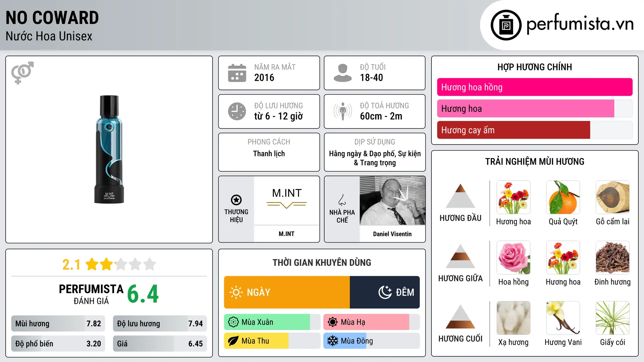The height and width of the screenshot is (362, 644).
Task: Select the Đinh hương clove thumbnail
Action: [x=613, y=258]
